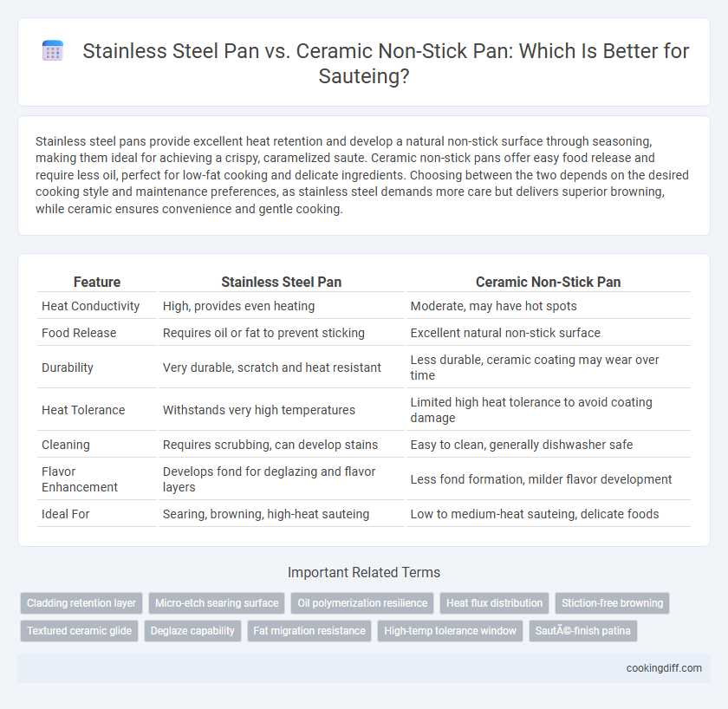The image size is (728, 709).
Task: Visit the cookingdiff.com footer link
Action: click(x=664, y=667)
